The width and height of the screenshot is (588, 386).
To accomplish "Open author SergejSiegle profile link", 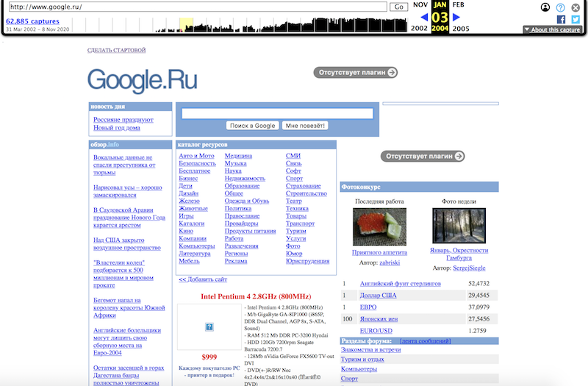I will coord(469,268).
